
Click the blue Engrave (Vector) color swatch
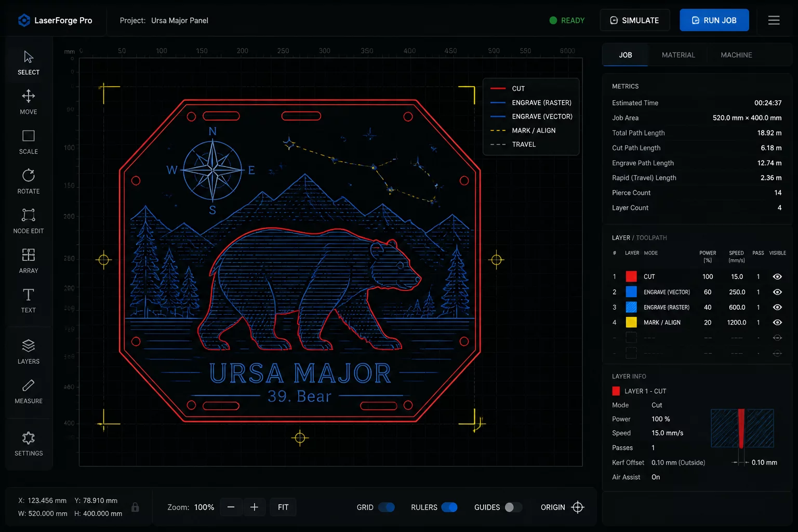631,292
